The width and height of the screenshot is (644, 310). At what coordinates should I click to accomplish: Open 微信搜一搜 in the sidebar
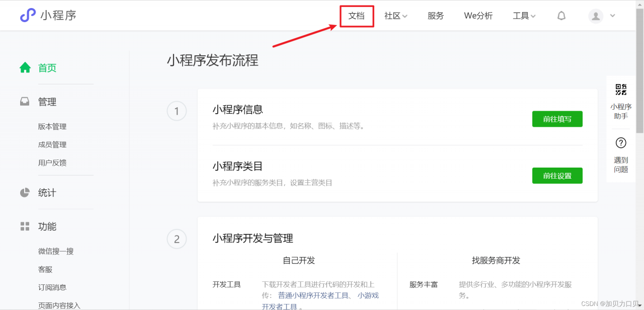click(x=55, y=251)
